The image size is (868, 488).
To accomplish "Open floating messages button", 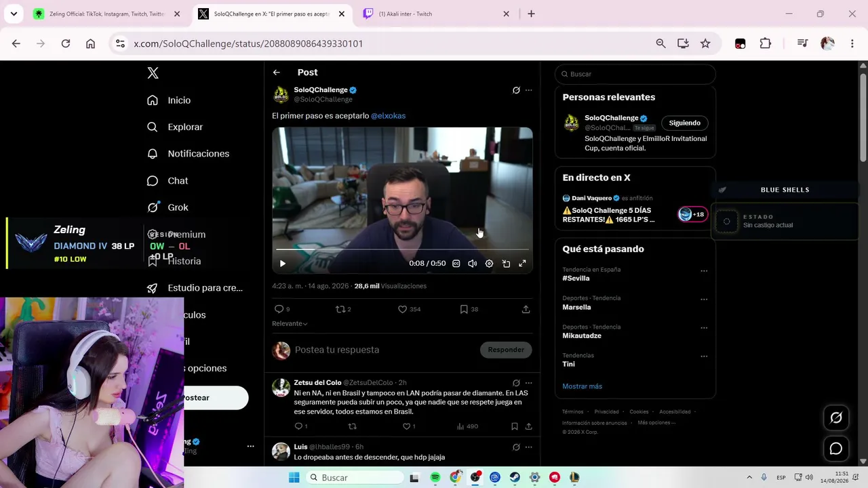I will click(836, 449).
